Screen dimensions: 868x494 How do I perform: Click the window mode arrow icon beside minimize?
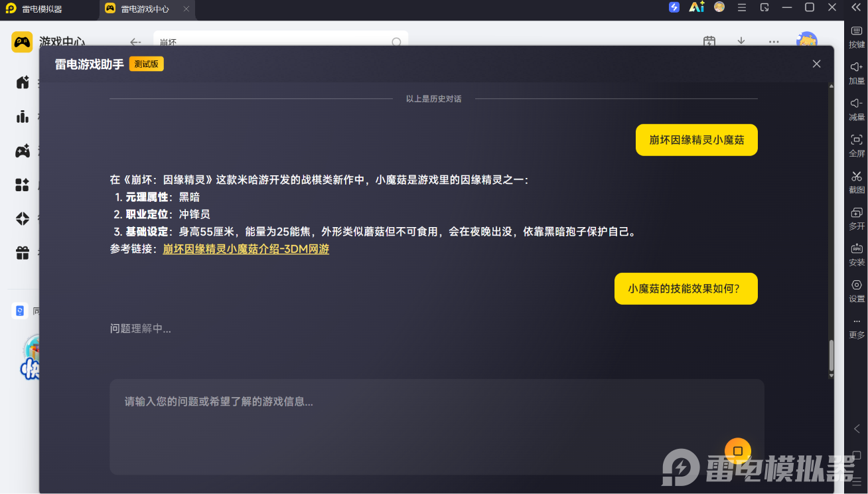(764, 7)
